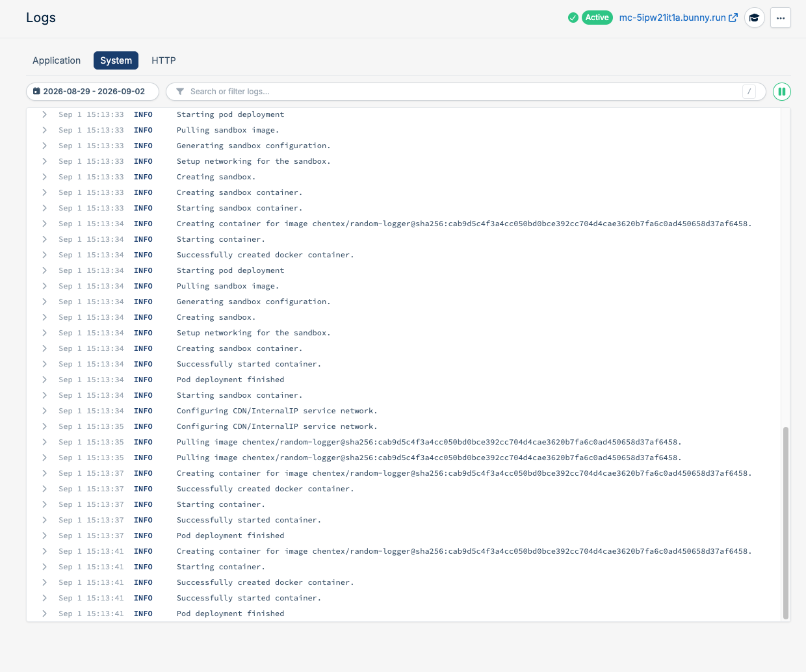Expand the 15:13:33 Setup networking row
806x672 pixels.
coord(44,161)
